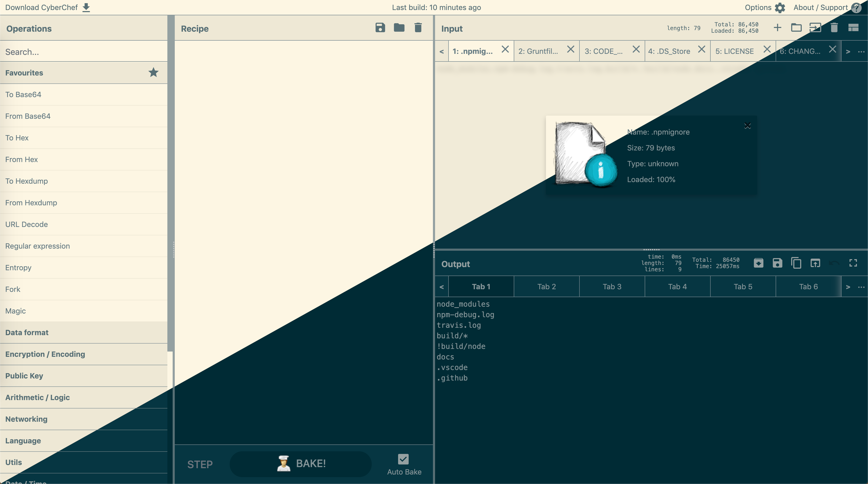Click the load recipe folder icon

coord(398,27)
